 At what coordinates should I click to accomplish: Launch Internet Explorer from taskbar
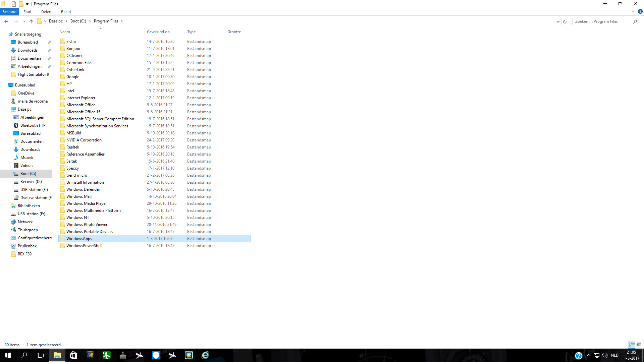[205, 355]
